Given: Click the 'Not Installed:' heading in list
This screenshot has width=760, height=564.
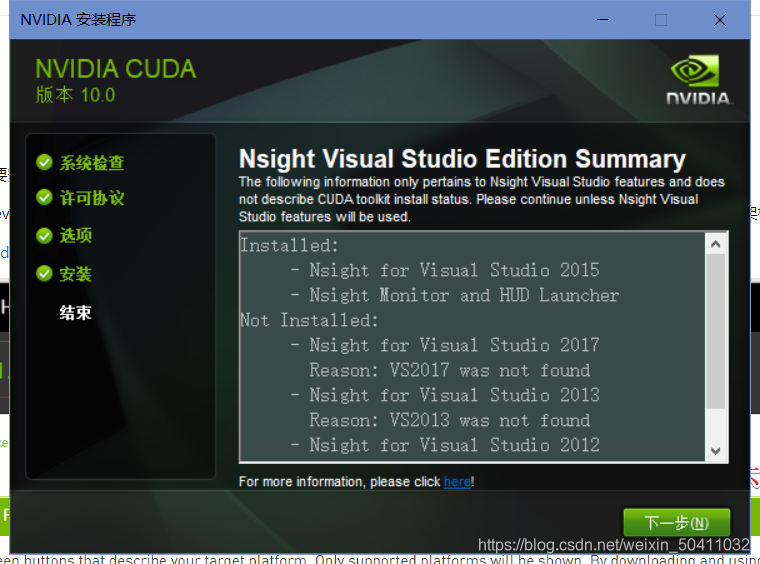Looking at the screenshot, I should click(309, 320).
